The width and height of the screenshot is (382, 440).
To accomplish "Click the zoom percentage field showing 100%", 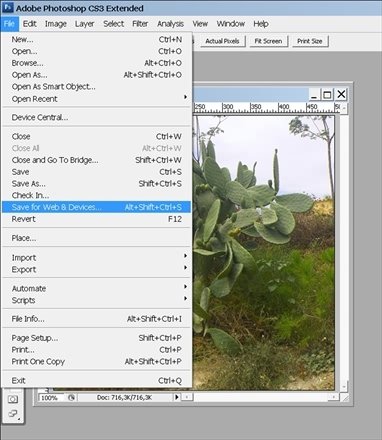I will 52,398.
